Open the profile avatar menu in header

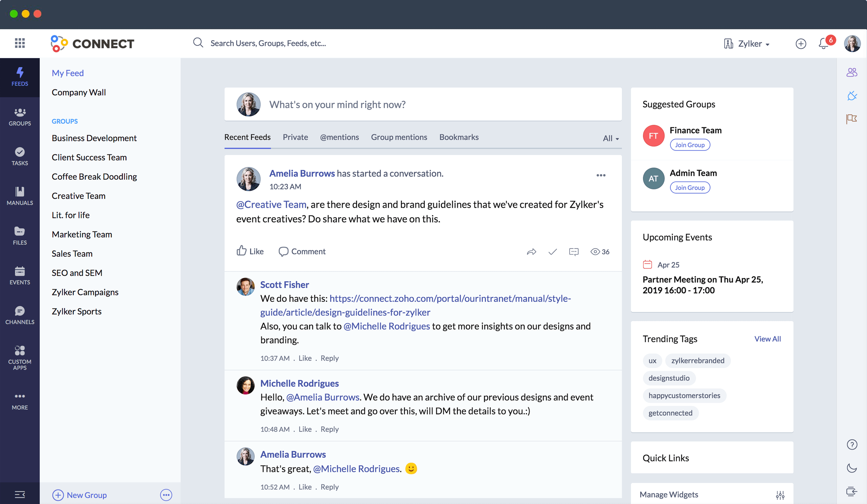(x=852, y=44)
